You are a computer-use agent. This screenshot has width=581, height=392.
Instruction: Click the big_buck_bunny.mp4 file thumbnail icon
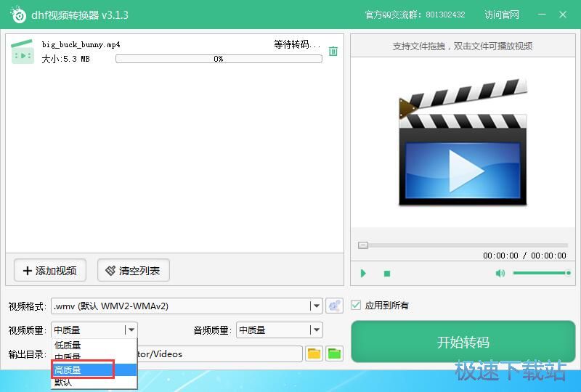(x=23, y=52)
